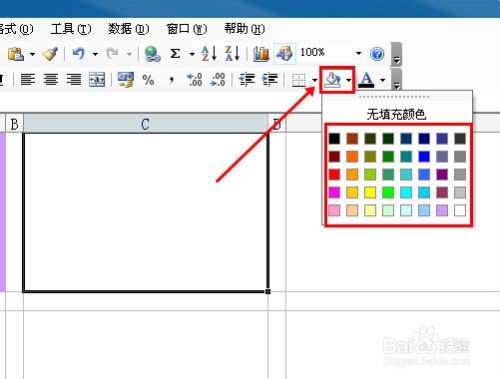The image size is (500, 379).
Task: Select column B header
Action: point(14,124)
